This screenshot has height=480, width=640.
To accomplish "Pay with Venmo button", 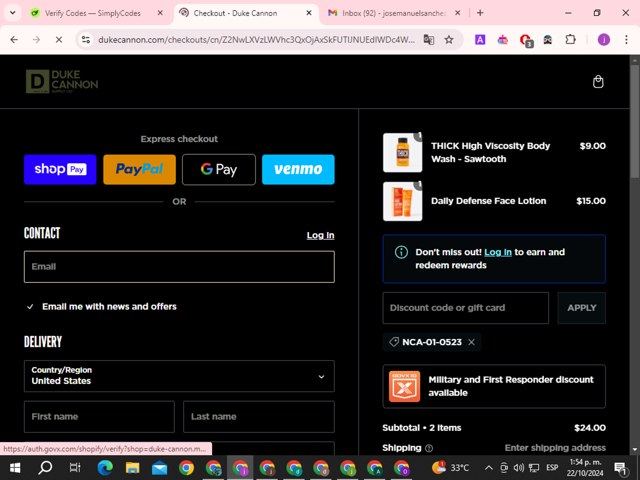I will pyautogui.click(x=298, y=169).
